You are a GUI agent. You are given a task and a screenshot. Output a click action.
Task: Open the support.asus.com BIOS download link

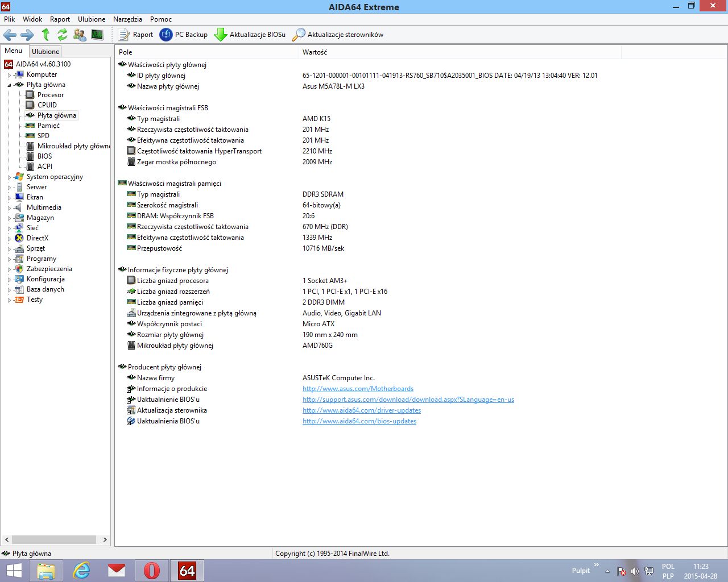pyautogui.click(x=408, y=400)
